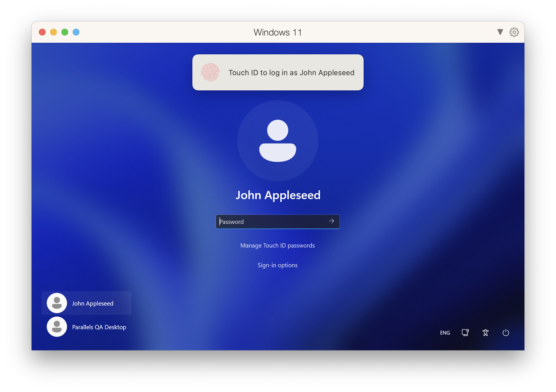Click Manage Touch ID passwords link
Image resolution: width=556 pixels, height=392 pixels.
click(x=278, y=245)
